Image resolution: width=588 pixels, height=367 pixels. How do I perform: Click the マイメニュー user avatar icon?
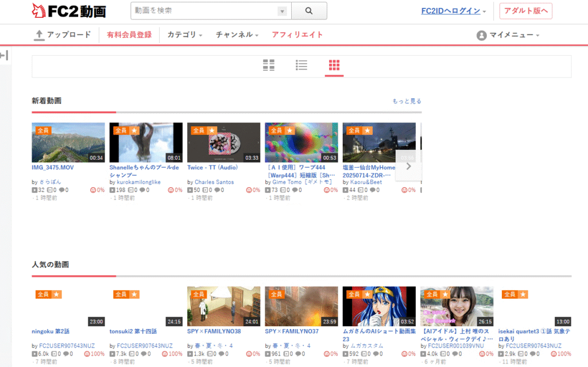pyautogui.click(x=481, y=36)
